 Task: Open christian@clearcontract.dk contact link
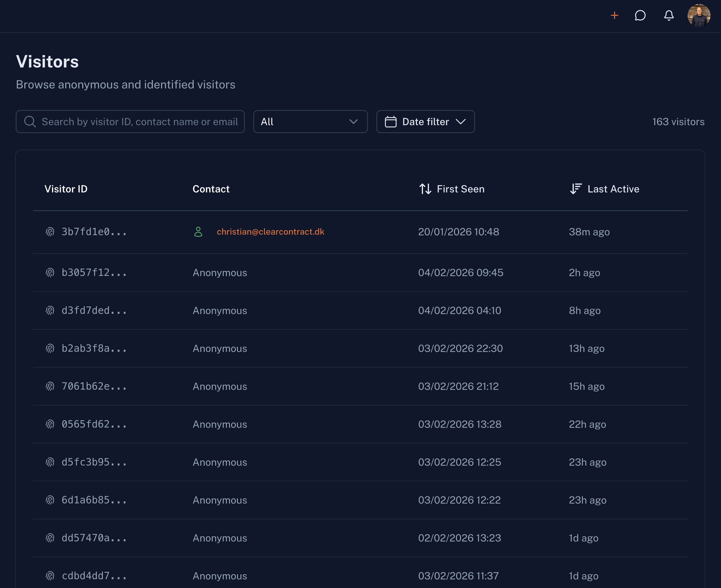[x=270, y=232]
